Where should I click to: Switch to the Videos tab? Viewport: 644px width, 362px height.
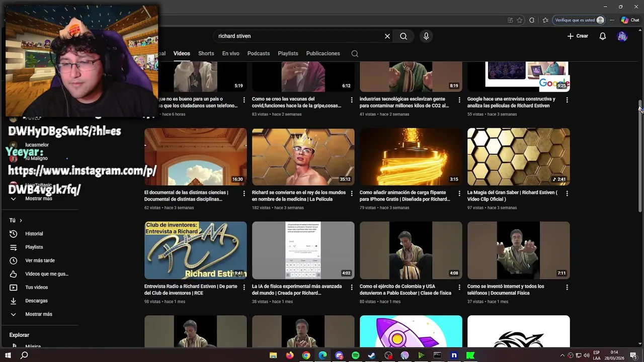pyautogui.click(x=182, y=53)
